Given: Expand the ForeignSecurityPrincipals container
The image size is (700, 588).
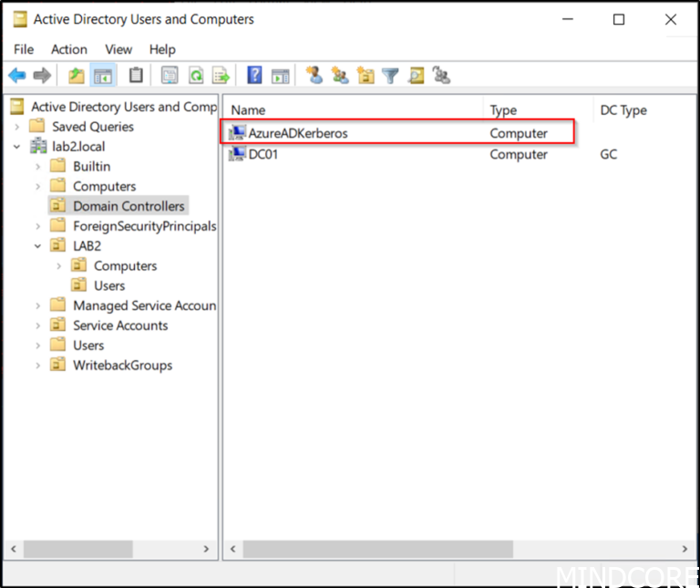Looking at the screenshot, I should tap(38, 226).
